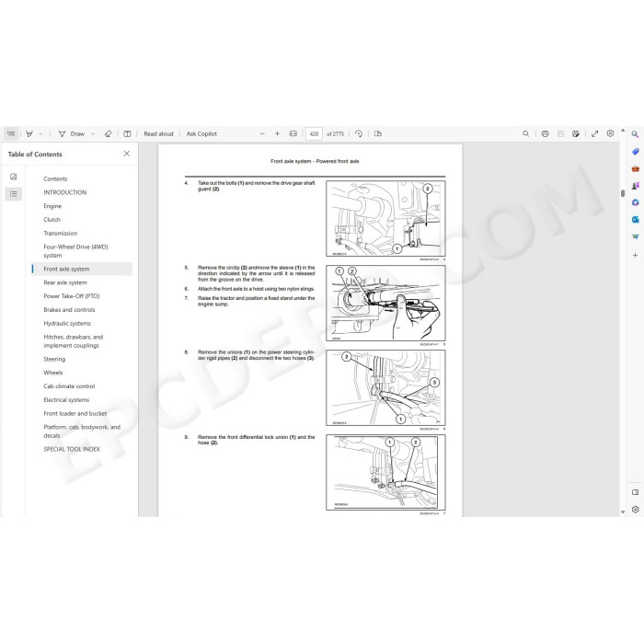Open the paper-plane sidebar app icon

click(x=635, y=236)
